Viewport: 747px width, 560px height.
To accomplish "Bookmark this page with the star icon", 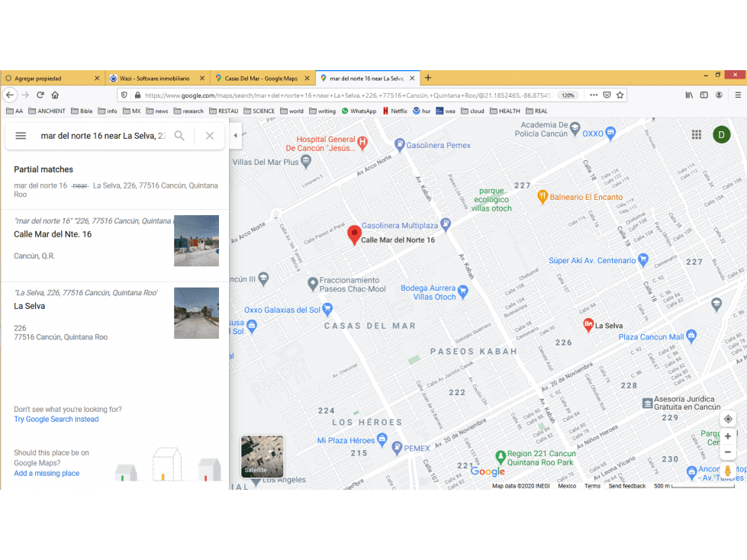I will tap(620, 95).
